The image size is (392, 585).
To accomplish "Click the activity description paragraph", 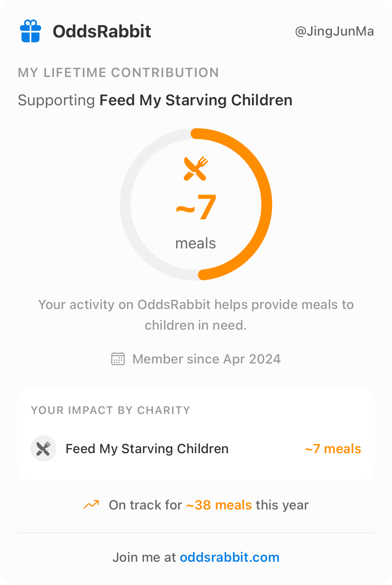I will pos(196,315).
